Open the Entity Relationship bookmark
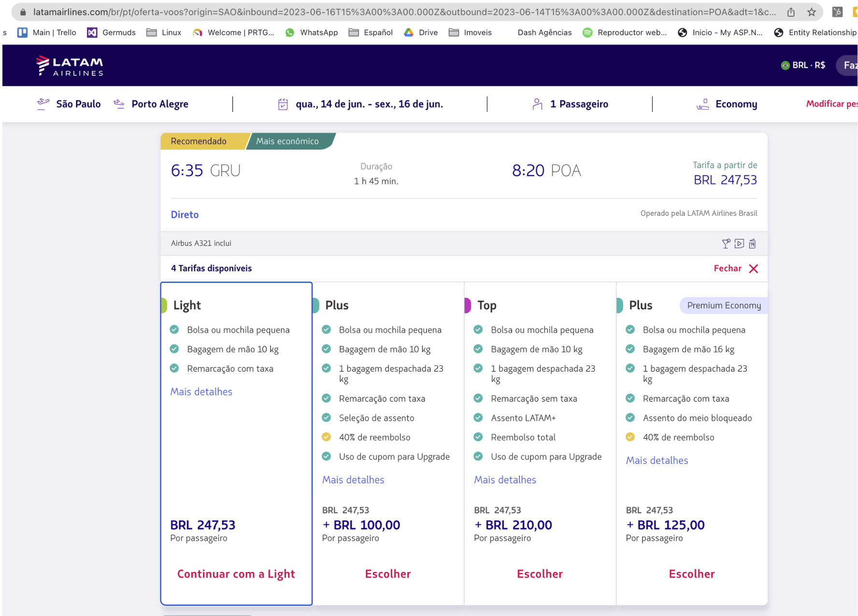Viewport: 858px width, 616px height. (815, 32)
